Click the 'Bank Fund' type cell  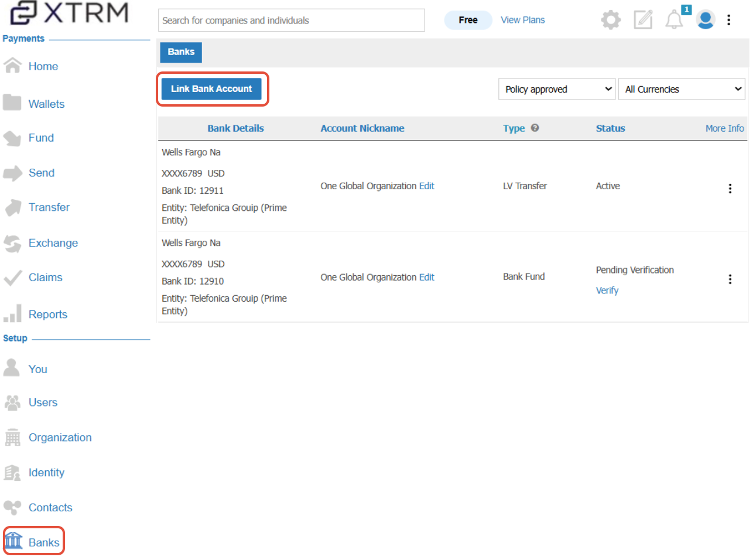tap(524, 276)
